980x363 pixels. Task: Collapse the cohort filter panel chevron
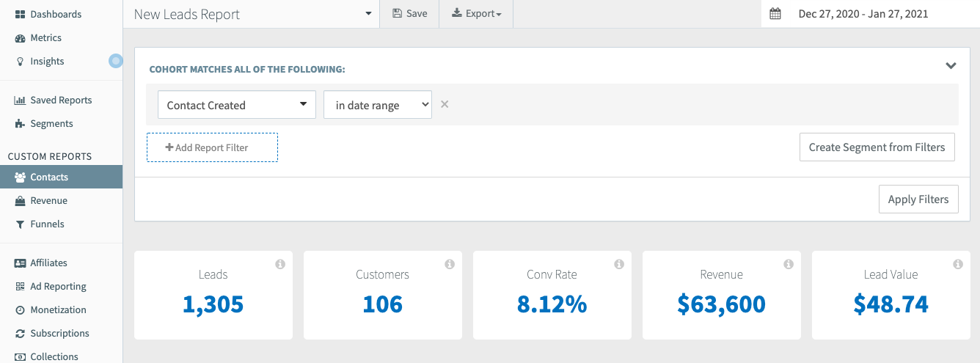[951, 66]
